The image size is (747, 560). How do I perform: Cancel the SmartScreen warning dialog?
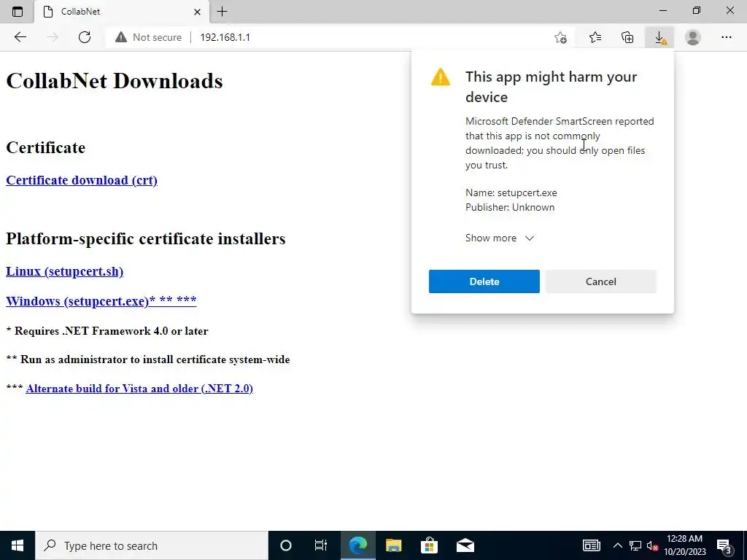pos(601,281)
